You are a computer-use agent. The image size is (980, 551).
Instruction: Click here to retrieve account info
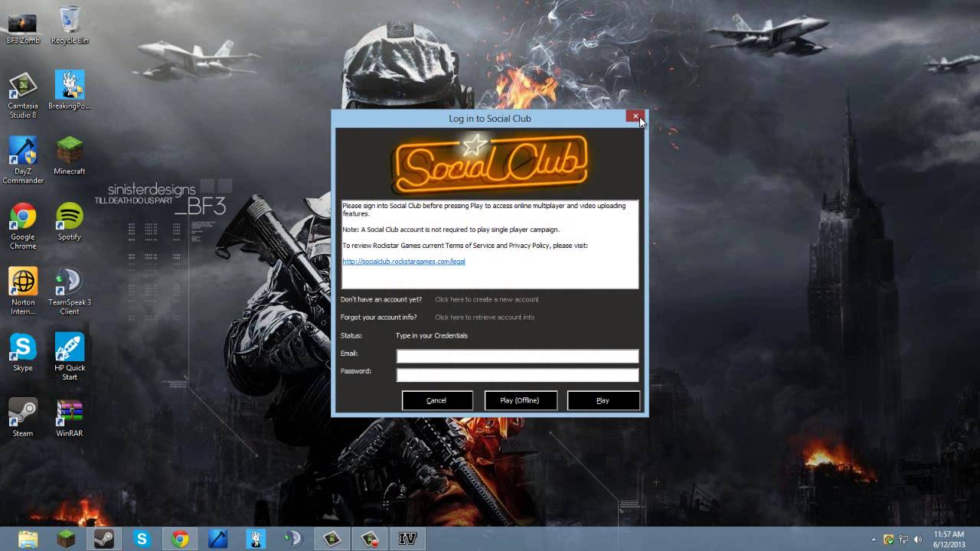(x=485, y=317)
